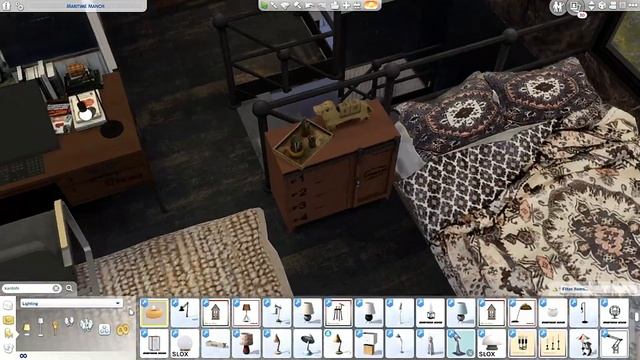Select the white bowl lamp thumbnail
The image size is (640, 360).
point(553,313)
